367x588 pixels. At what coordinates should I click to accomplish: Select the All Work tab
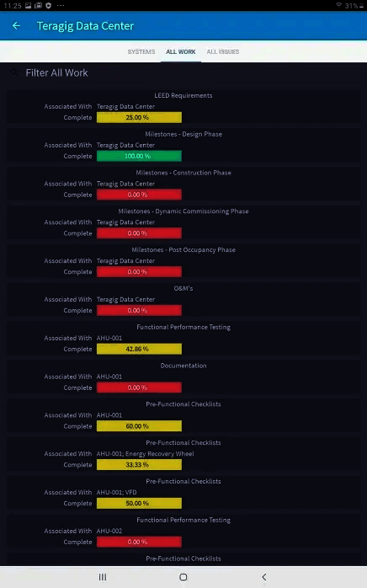[x=181, y=51]
